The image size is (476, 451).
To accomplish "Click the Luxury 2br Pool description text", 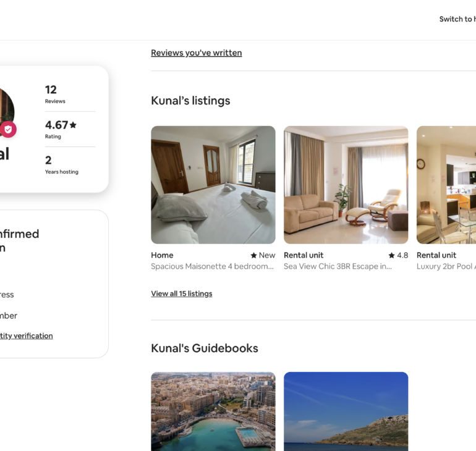I will pyautogui.click(x=446, y=266).
